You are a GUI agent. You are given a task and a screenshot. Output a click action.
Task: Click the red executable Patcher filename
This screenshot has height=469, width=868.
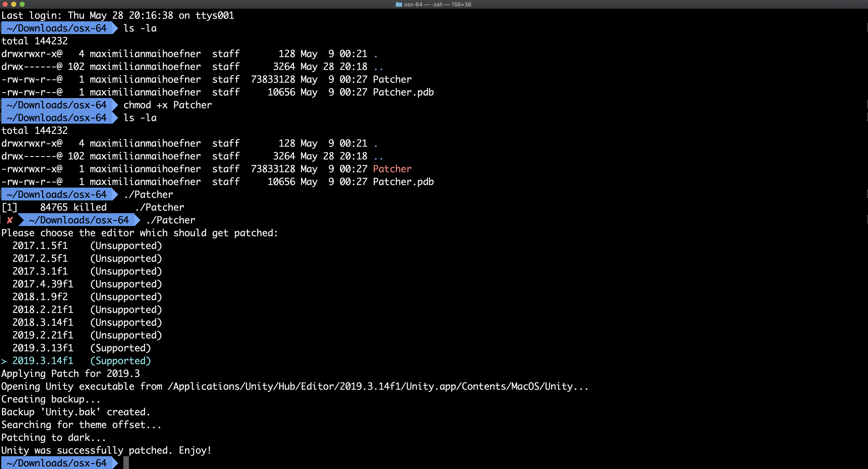[392, 169]
